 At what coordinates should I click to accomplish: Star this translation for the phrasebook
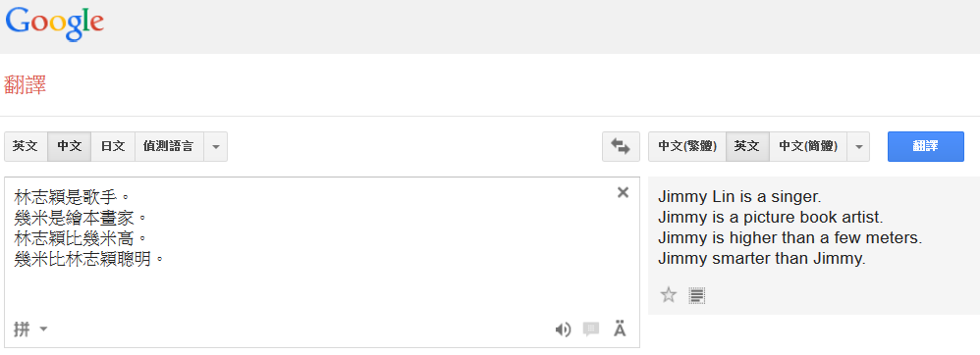[x=669, y=295]
